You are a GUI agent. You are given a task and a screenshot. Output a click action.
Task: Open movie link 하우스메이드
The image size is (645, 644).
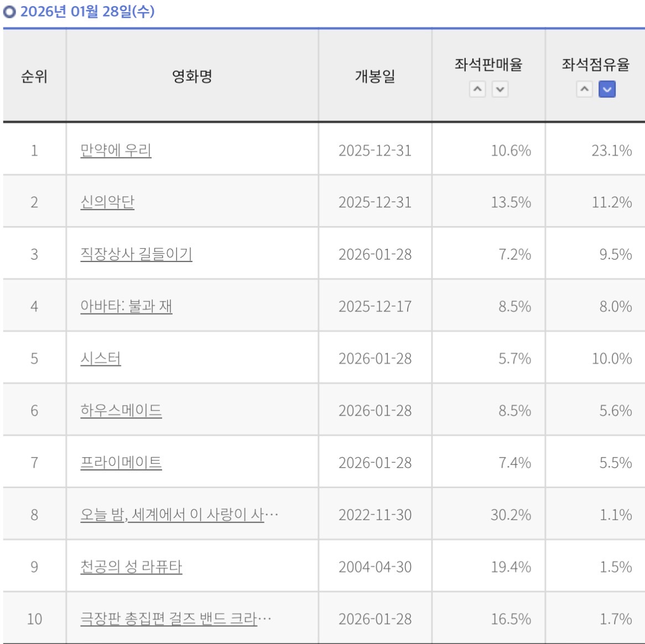click(121, 410)
